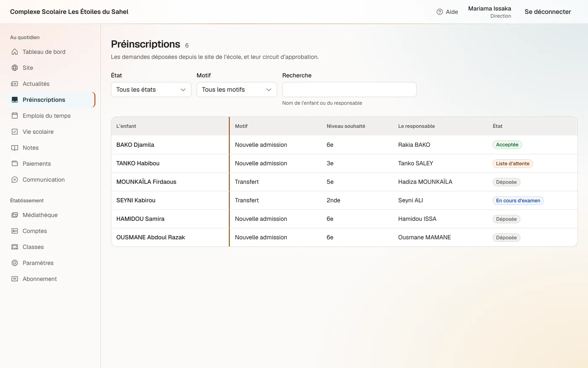Click the open book icon beside Notes

(x=15, y=148)
